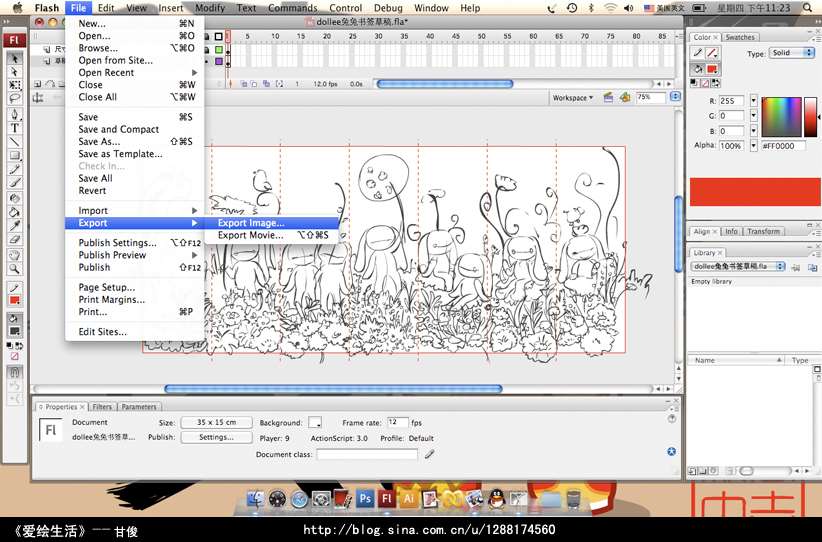The width and height of the screenshot is (822, 542).
Task: Click Document class edit pencil icon
Action: pos(430,454)
